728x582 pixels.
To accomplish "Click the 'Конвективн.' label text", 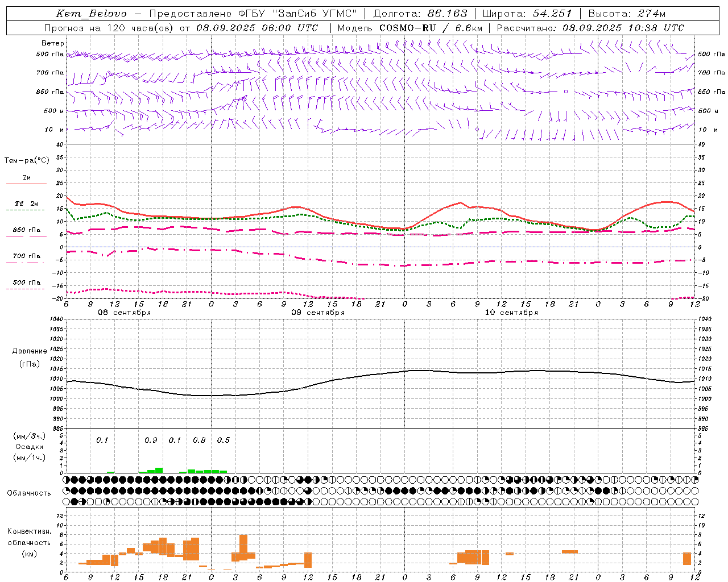I will pos(30,531).
